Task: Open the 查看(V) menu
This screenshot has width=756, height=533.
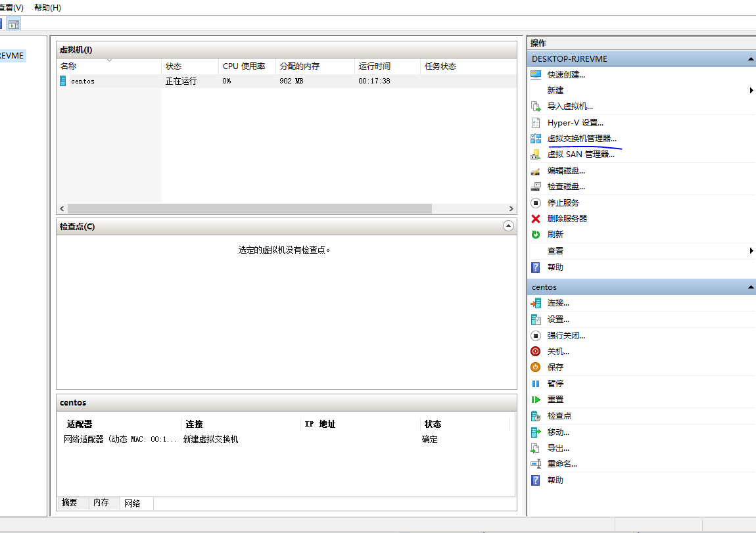Action: coord(12,8)
